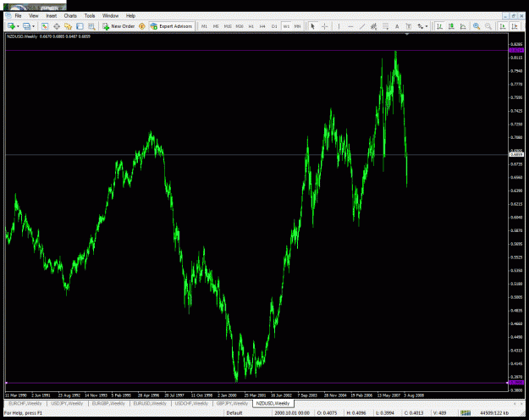Open the Window menu
This screenshot has width=529, height=420.
tap(110, 15)
